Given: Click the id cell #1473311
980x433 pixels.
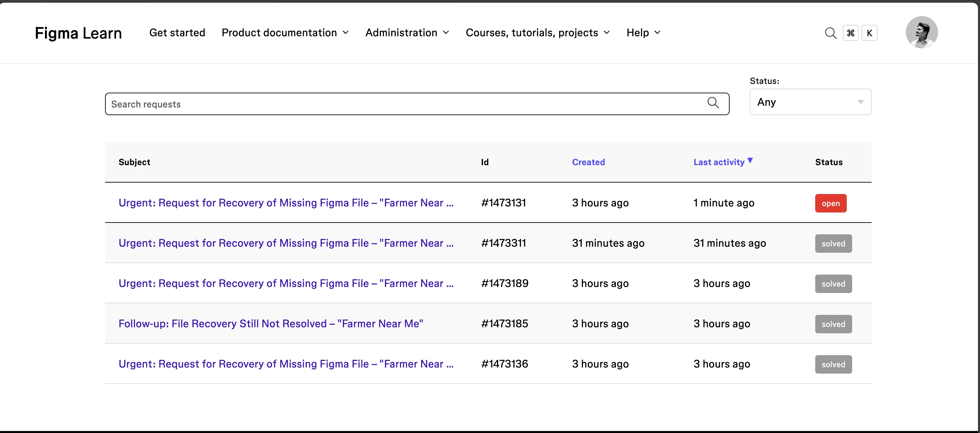Looking at the screenshot, I should point(503,243).
